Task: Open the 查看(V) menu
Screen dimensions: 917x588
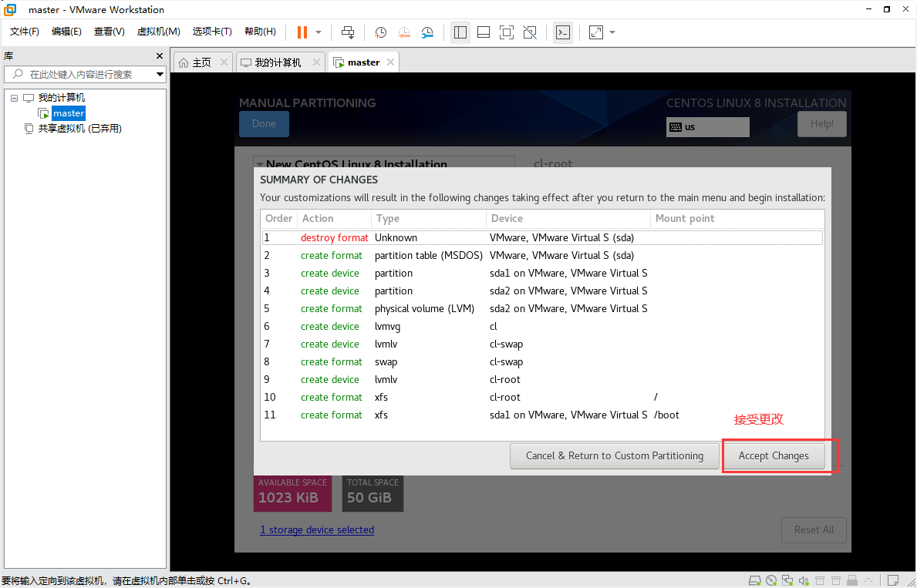Action: pyautogui.click(x=110, y=32)
